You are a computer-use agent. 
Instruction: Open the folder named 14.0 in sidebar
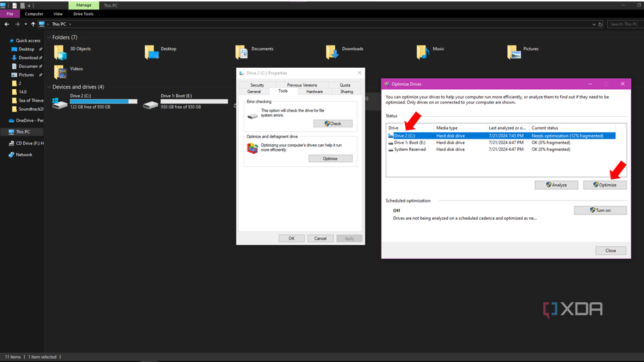click(19, 92)
